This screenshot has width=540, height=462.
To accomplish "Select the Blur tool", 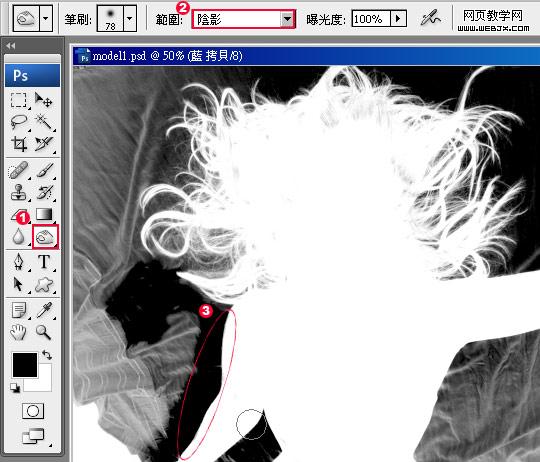I will (x=18, y=237).
